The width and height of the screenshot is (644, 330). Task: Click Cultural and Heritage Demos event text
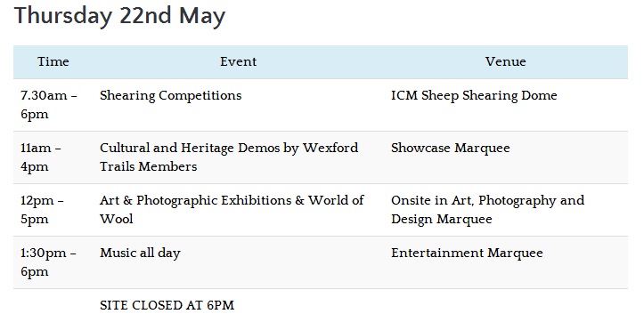click(229, 157)
